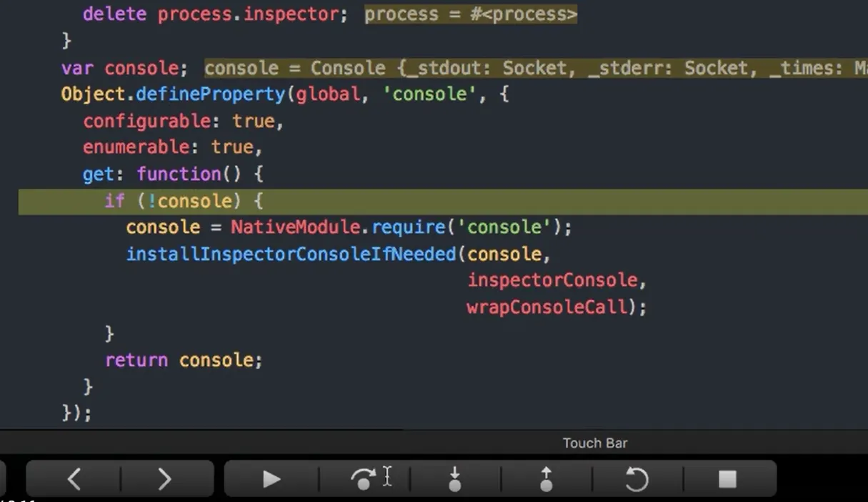Click the Step Out up-arrow icon
The width and height of the screenshot is (868, 502).
click(x=547, y=478)
